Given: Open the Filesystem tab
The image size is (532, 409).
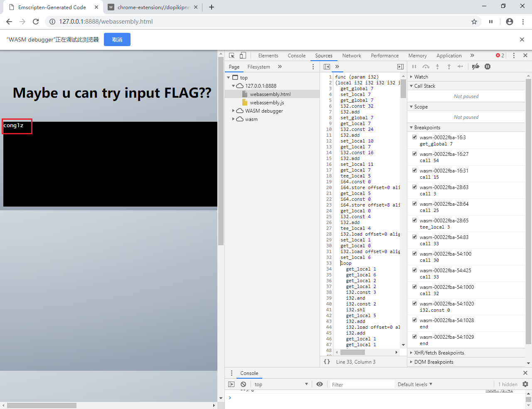Looking at the screenshot, I should coord(259,67).
